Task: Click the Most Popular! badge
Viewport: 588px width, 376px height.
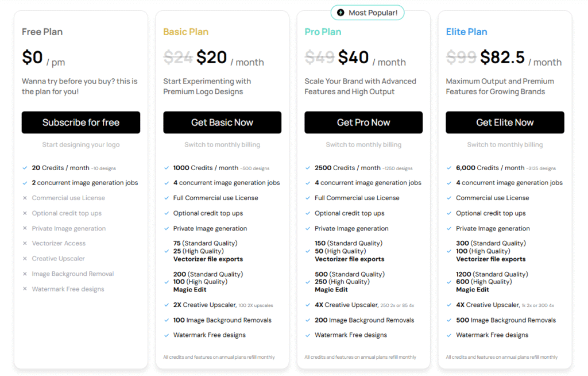Action: 367,12
